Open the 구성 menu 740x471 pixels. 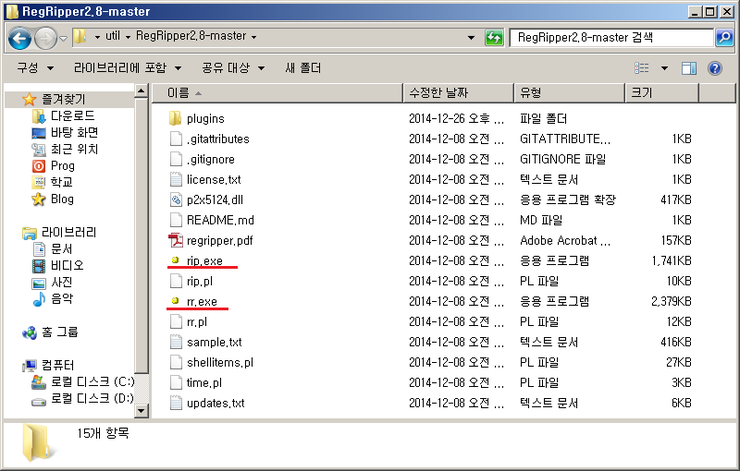click(35, 68)
